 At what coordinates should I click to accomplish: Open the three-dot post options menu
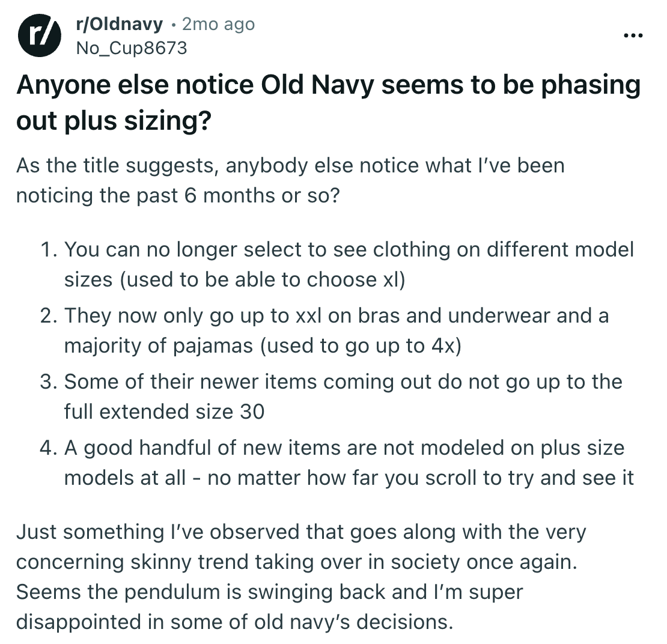(633, 36)
